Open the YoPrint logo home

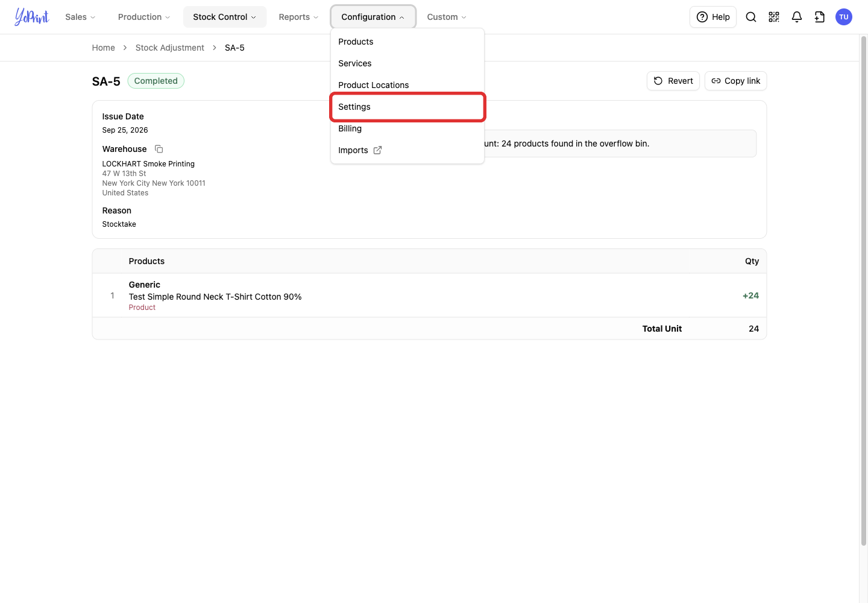coord(32,17)
